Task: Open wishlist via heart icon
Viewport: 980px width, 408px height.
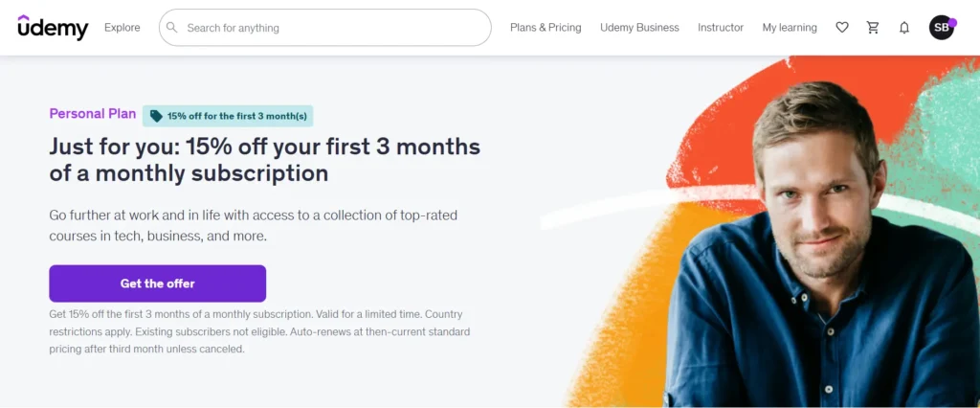Action: [842, 28]
